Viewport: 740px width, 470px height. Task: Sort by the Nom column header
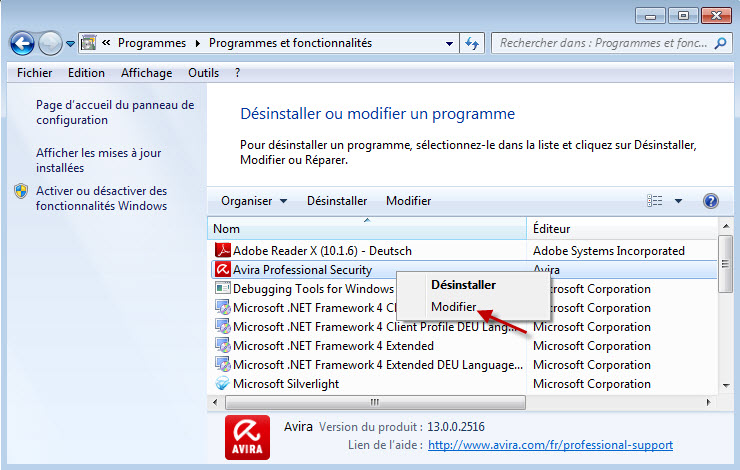[x=367, y=229]
